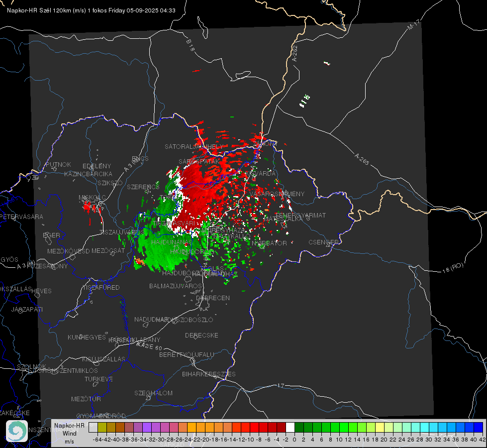487x448 pixels.
Task: Click the TISZAFURED city label
Action: click(x=101, y=288)
